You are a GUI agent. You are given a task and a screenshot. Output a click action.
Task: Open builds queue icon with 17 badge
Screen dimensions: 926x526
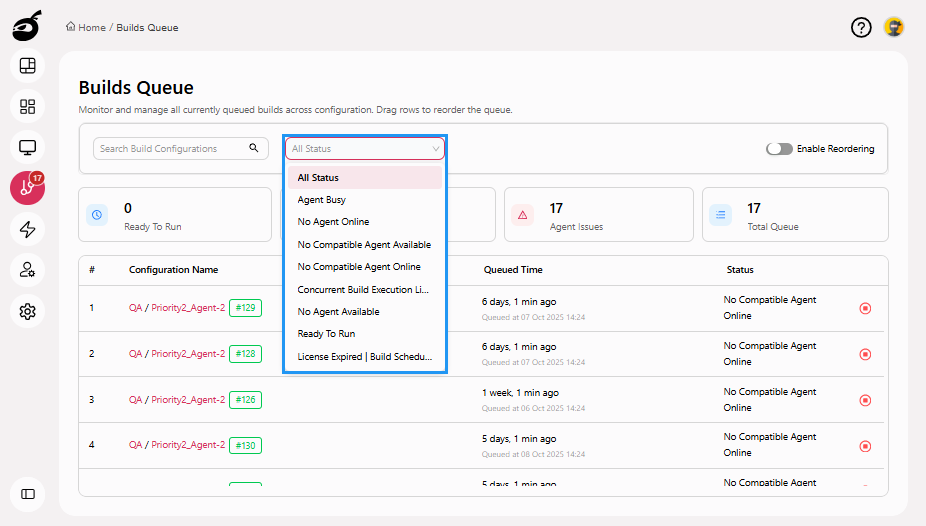tap(27, 188)
